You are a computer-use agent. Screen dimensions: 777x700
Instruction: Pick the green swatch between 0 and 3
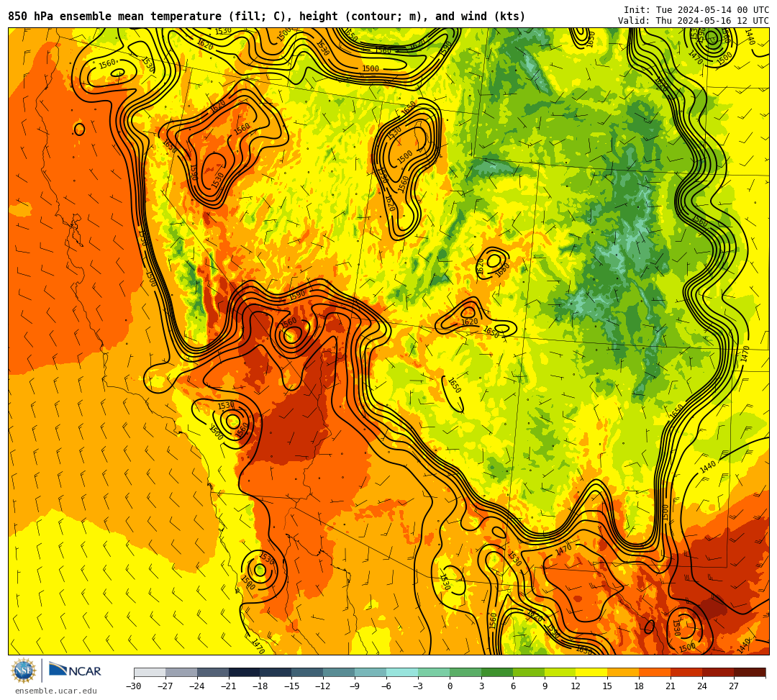465,673
